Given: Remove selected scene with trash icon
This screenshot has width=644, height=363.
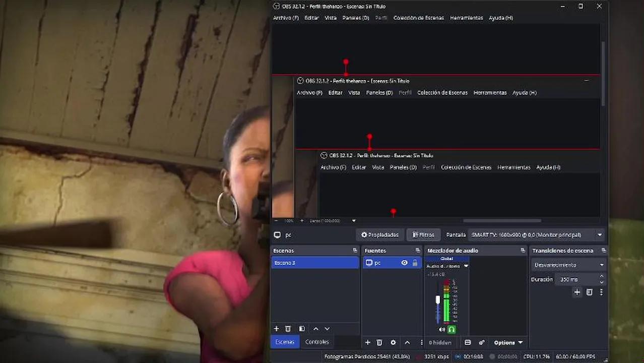Looking at the screenshot, I should [x=288, y=329].
